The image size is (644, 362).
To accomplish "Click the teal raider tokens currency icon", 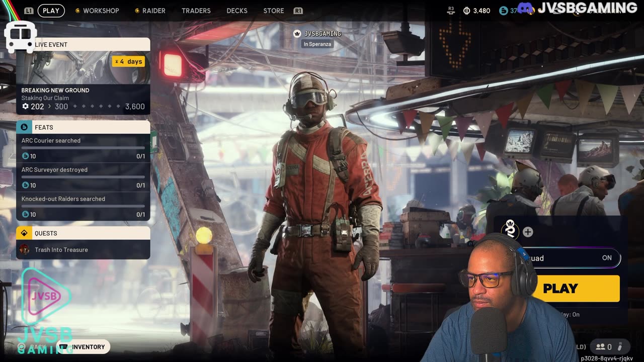I will click(x=503, y=11).
